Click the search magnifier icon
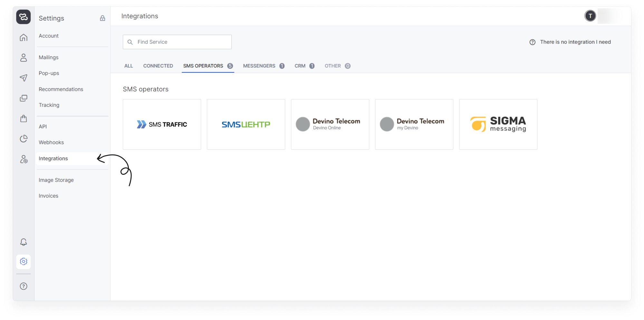The height and width of the screenshot is (320, 644). click(x=130, y=42)
